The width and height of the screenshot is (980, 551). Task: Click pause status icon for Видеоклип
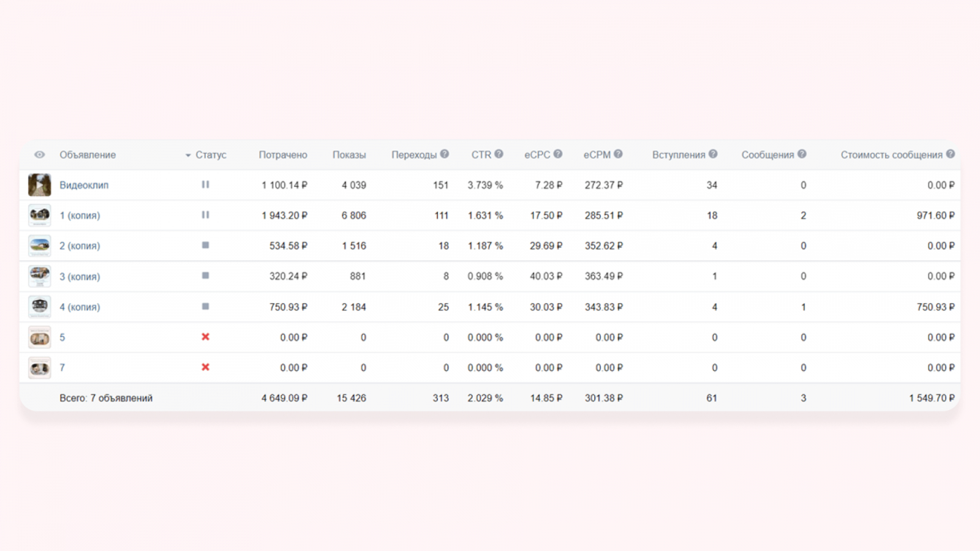[x=205, y=184]
